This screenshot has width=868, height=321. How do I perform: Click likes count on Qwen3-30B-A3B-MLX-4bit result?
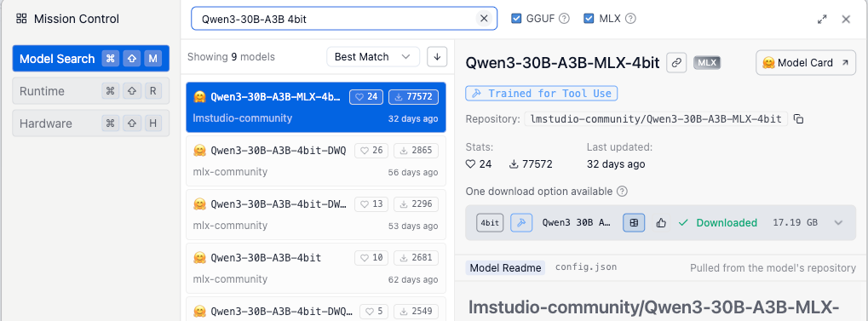click(366, 97)
